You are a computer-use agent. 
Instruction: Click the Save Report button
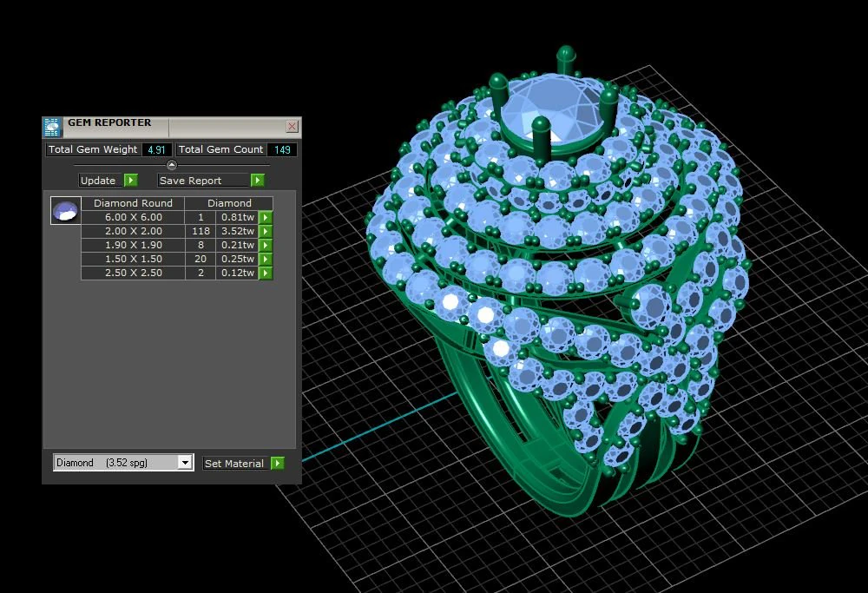[x=204, y=181]
